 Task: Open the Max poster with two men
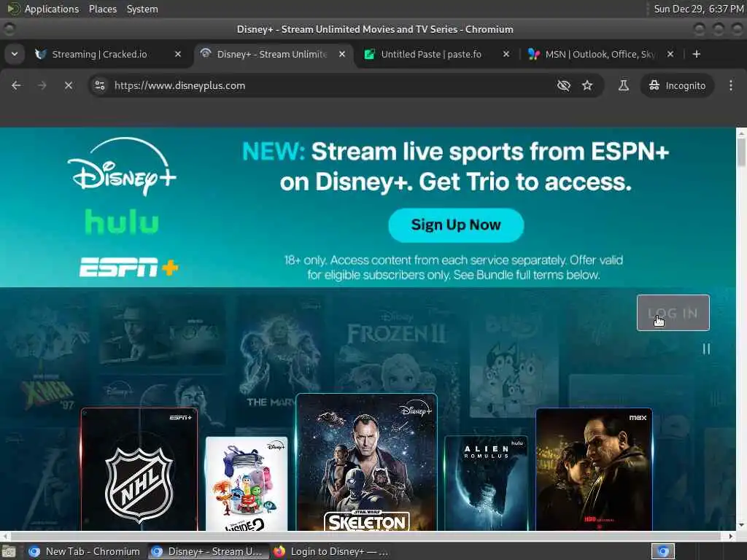(594, 469)
